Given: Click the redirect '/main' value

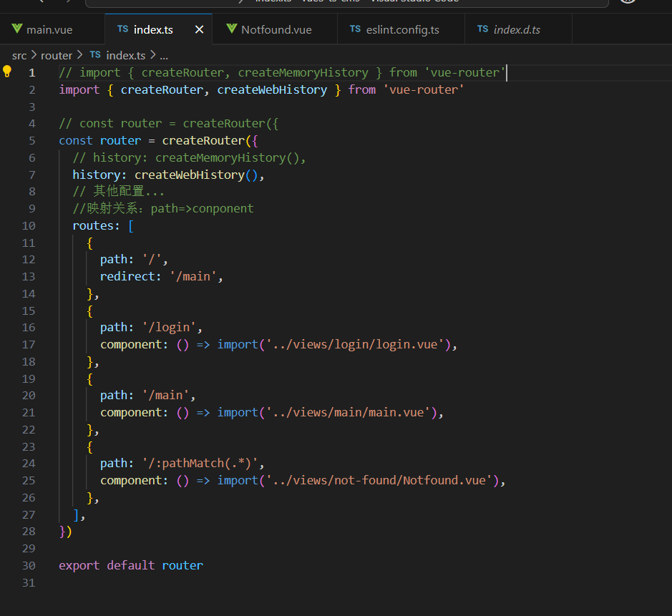Looking at the screenshot, I should pos(197,276).
